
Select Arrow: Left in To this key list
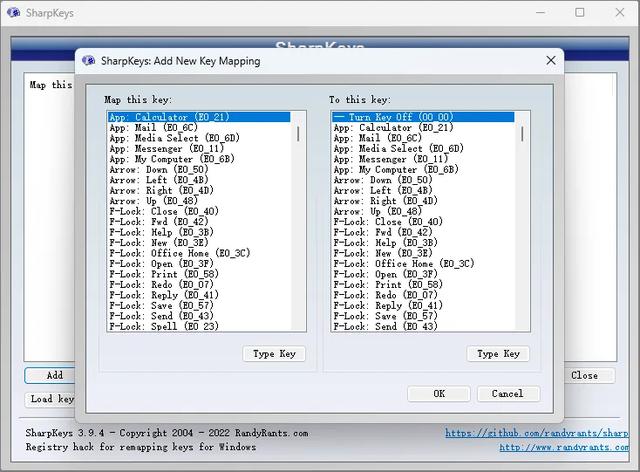click(423, 191)
